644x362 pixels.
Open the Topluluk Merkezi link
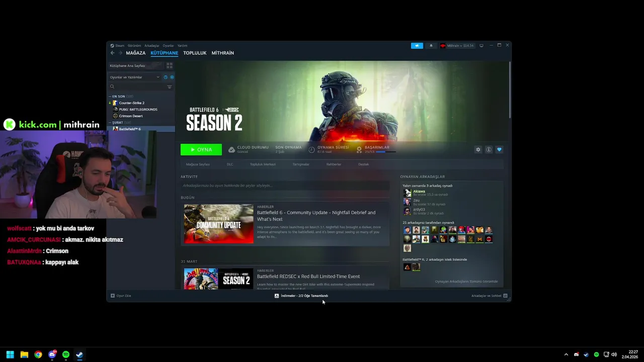[263, 164]
